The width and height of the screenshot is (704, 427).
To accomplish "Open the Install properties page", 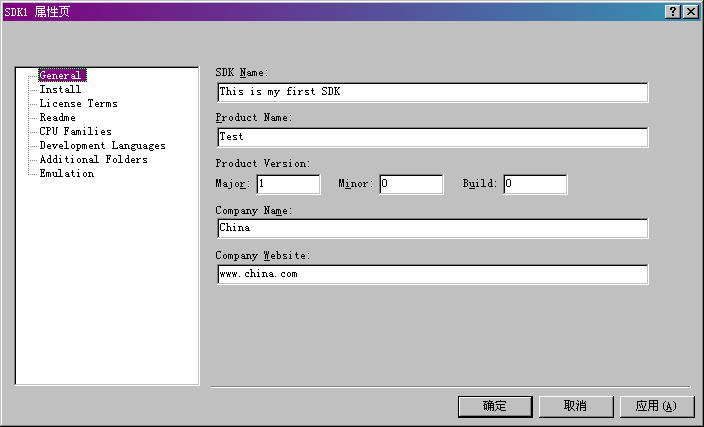I will [x=60, y=89].
